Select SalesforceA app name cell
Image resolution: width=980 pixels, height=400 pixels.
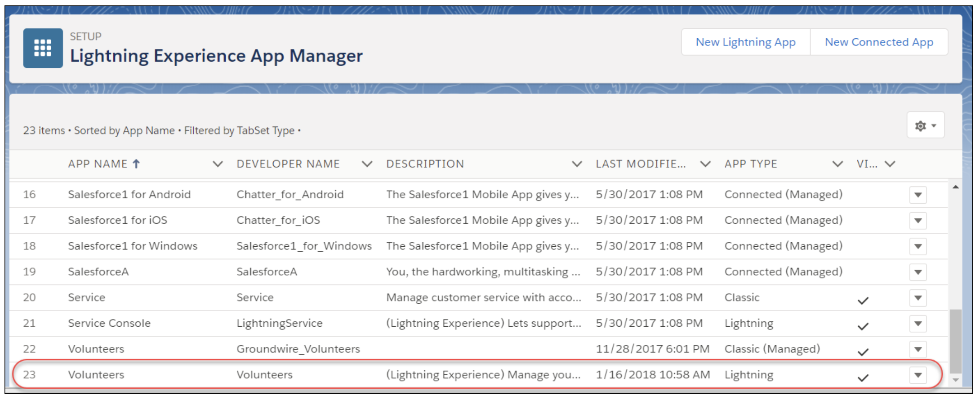coord(98,272)
